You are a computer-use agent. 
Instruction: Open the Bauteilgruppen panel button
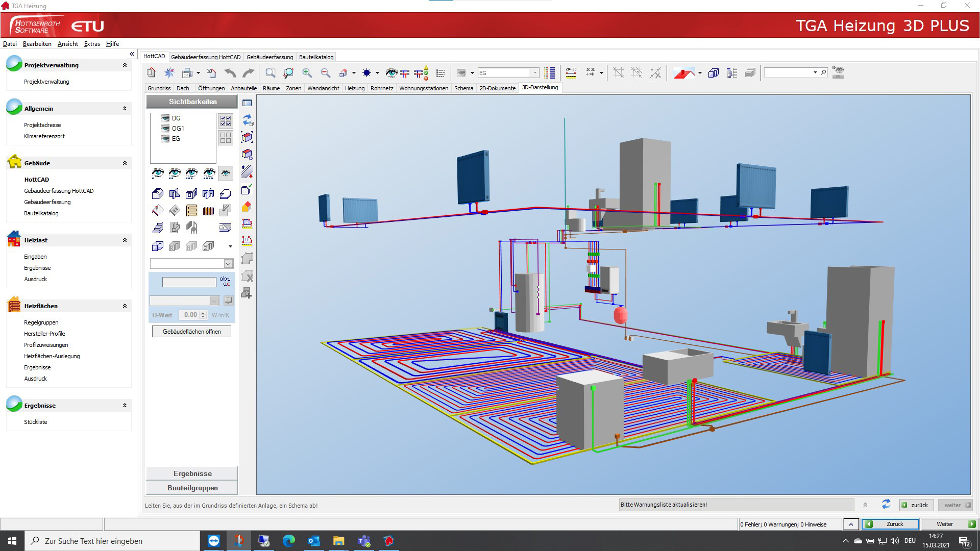(192, 488)
